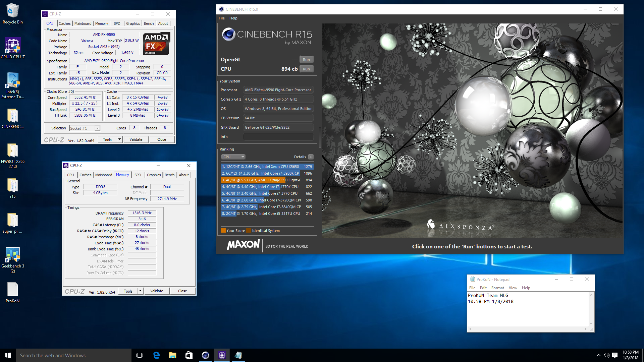This screenshot has width=644, height=362.
Task: Open the HWBOT X265 2.1.0 folder
Action: tap(12, 156)
